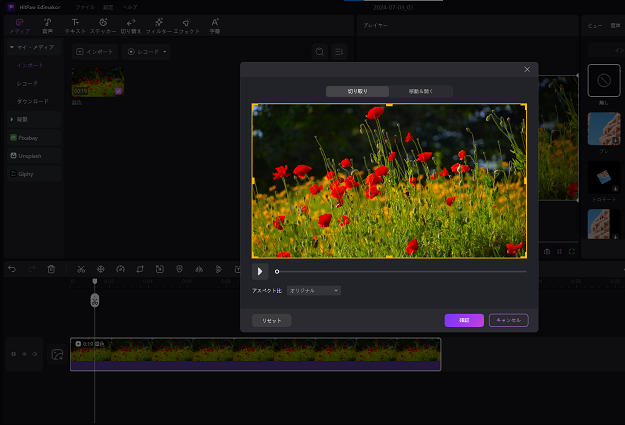625x425 pixels.
Task: Open the 音声 audio panel
Action: point(47,26)
